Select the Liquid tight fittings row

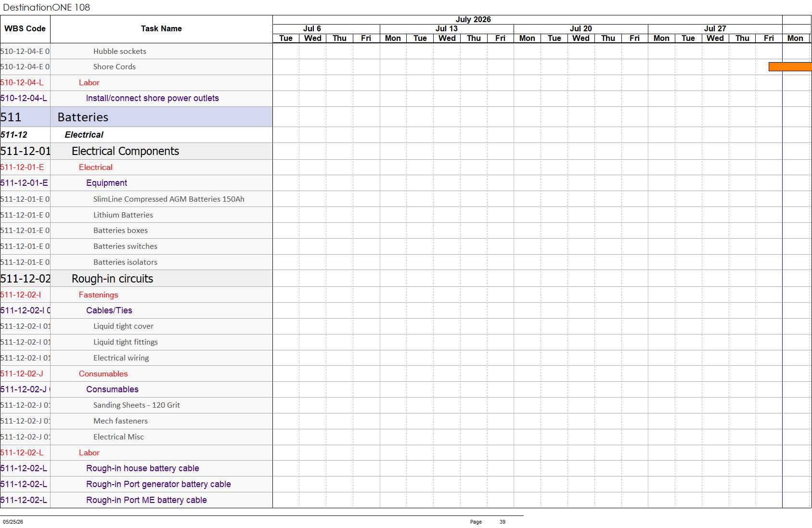tap(136, 342)
